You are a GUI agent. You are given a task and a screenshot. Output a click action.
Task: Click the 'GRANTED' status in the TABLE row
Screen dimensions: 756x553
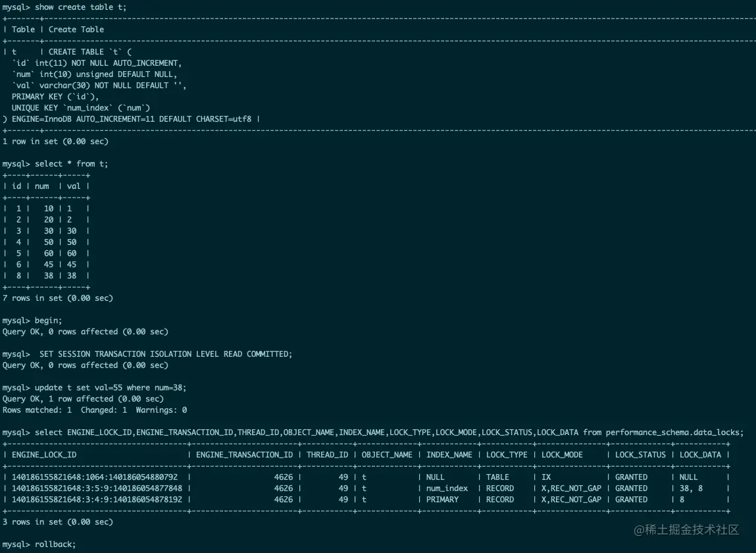631,477
